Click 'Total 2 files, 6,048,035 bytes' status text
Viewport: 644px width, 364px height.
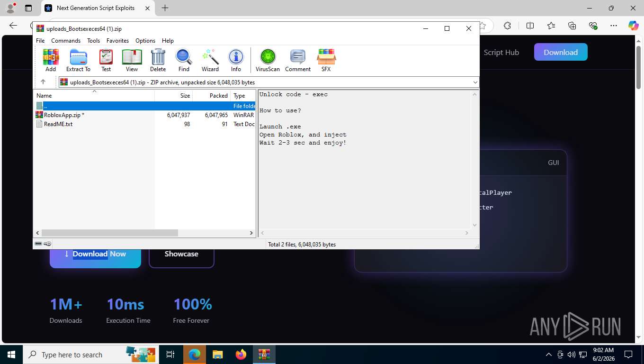click(302, 245)
